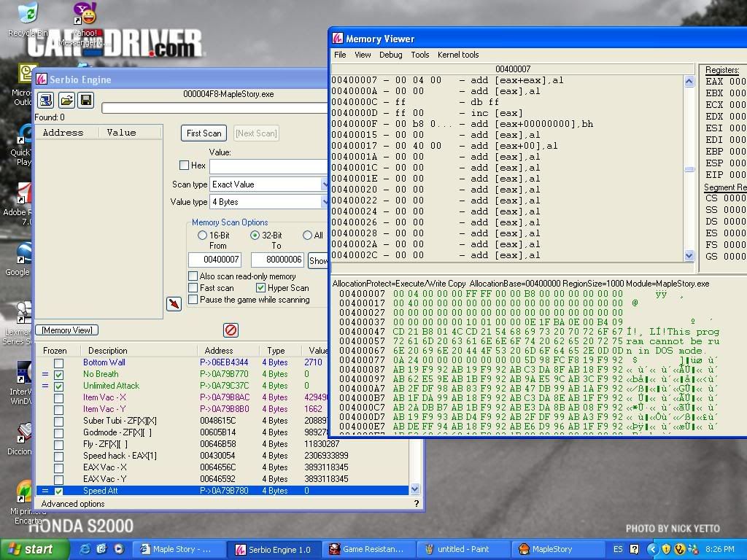Click the open process computer icon
Screen dimensions: 747x560
click(x=46, y=101)
